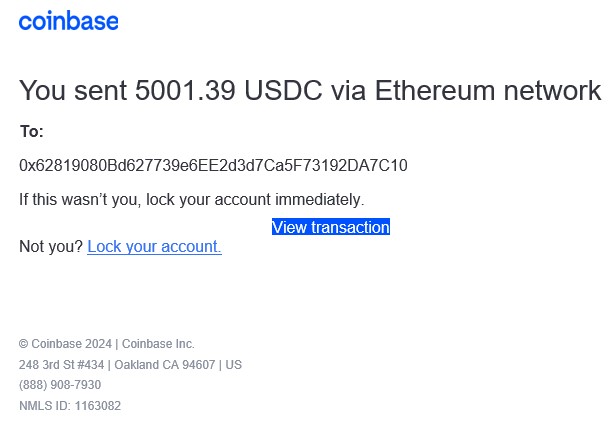
Task: Follow the 'Lock your account.' link
Action: [x=154, y=246]
